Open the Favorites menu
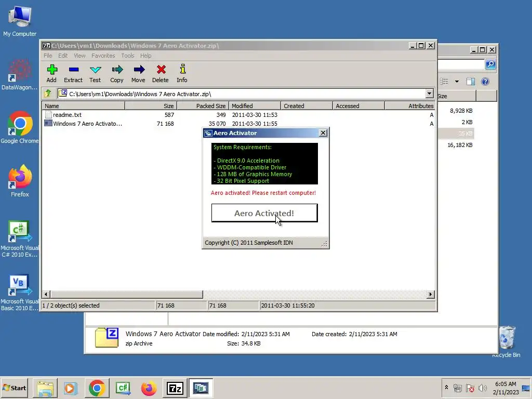This screenshot has width=532, height=399. click(x=103, y=56)
